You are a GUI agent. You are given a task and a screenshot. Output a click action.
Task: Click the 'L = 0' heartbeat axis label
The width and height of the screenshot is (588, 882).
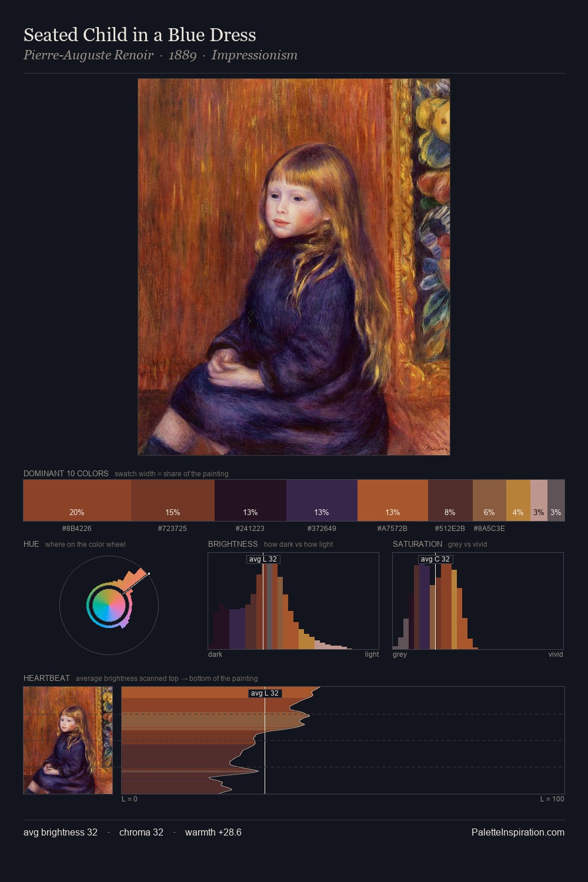(129, 799)
